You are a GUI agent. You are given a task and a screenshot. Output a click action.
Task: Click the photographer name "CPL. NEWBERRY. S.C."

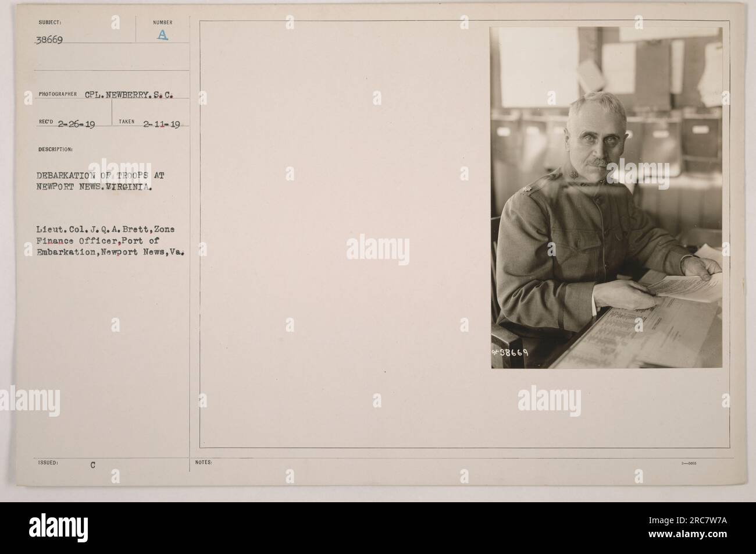point(128,94)
